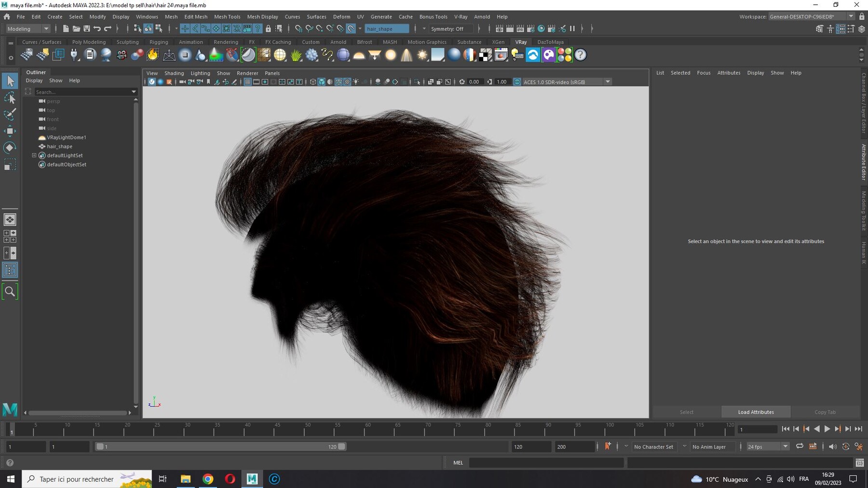Open the ACES color transform dropdown
The image size is (868, 488).
[x=567, y=82]
